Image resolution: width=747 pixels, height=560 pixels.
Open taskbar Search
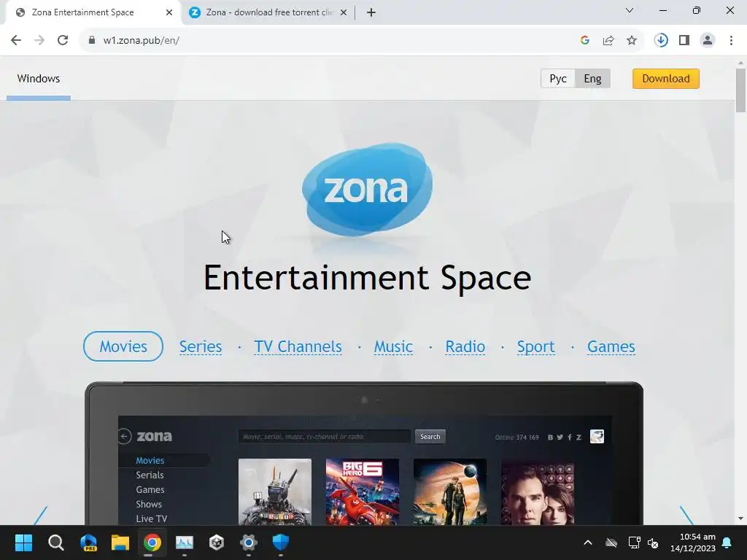[55, 542]
